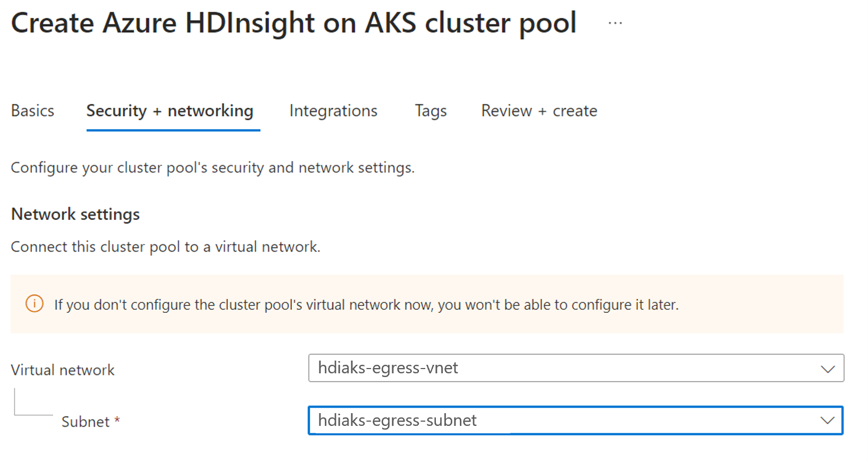Click the red required asterisk beside Subnet
868x462 pixels.
coord(117,421)
